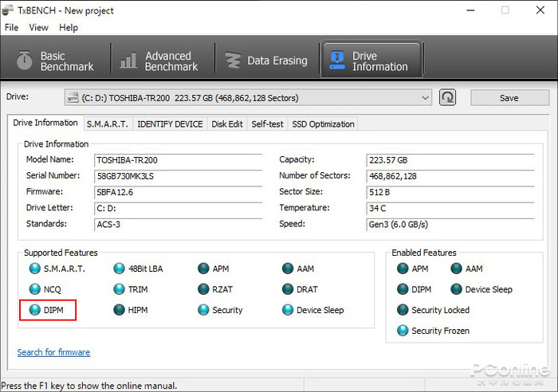This screenshot has width=558, height=392.
Task: Click the Serial Number field
Action: (x=177, y=176)
